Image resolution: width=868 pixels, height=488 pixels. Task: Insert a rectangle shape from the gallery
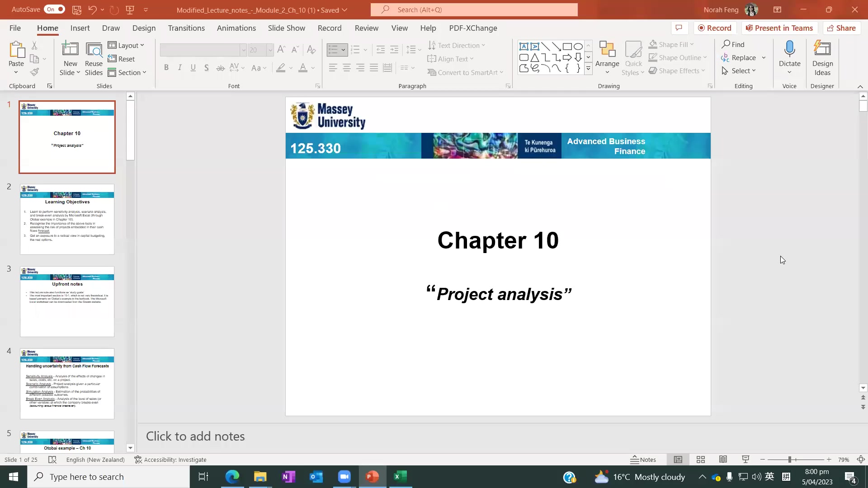[568, 46]
